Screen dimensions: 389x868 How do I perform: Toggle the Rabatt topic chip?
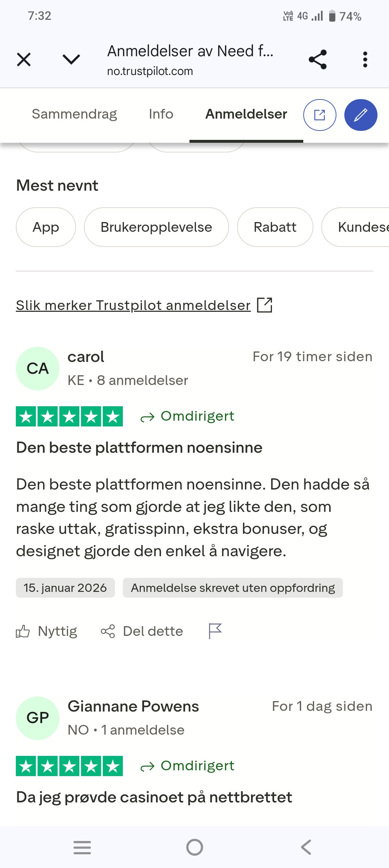(275, 227)
